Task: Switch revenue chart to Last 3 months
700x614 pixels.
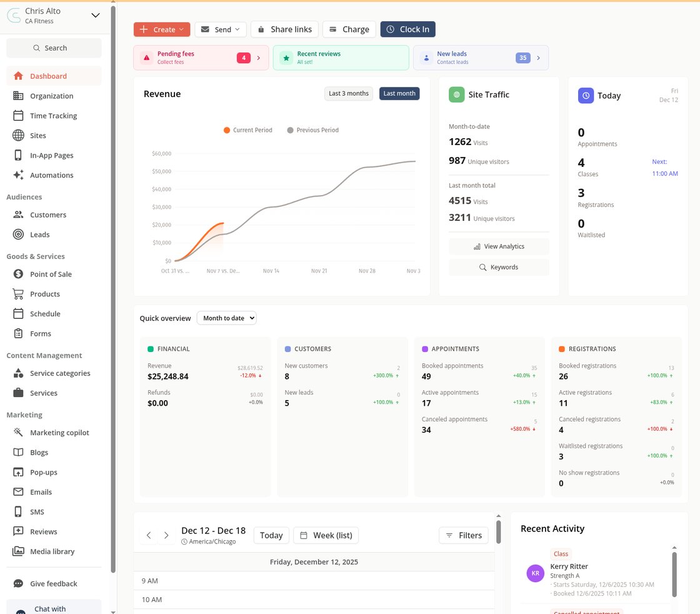Action: [349, 93]
